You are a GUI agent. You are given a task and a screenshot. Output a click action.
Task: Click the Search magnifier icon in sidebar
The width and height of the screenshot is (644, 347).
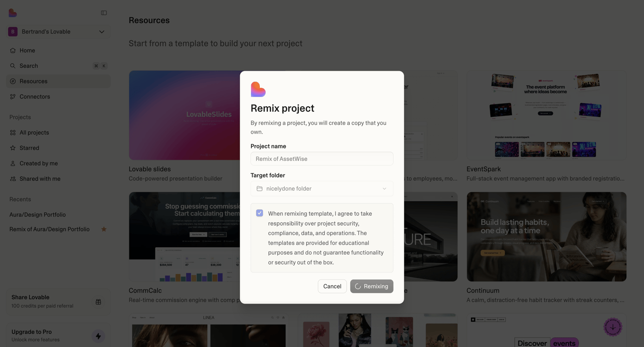[13, 66]
